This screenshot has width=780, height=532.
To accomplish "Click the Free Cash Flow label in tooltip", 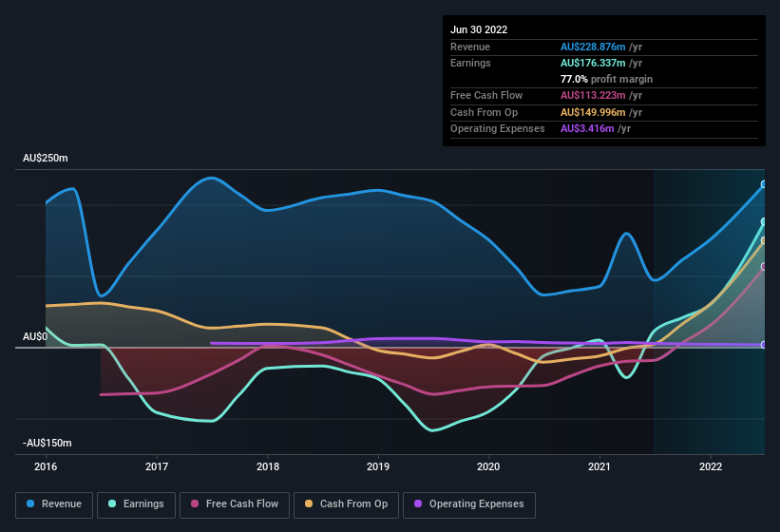I will 486,95.
